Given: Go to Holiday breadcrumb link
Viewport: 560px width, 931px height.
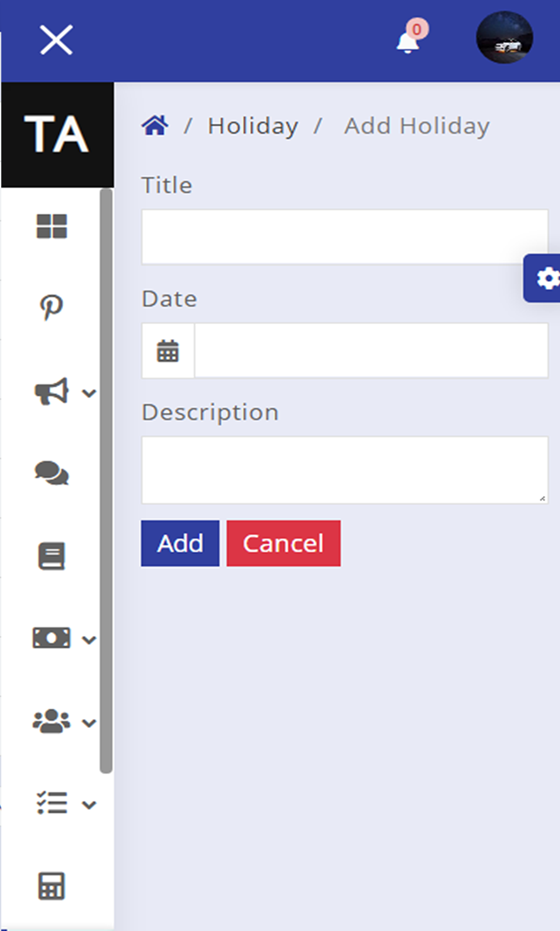Looking at the screenshot, I should click(x=253, y=126).
